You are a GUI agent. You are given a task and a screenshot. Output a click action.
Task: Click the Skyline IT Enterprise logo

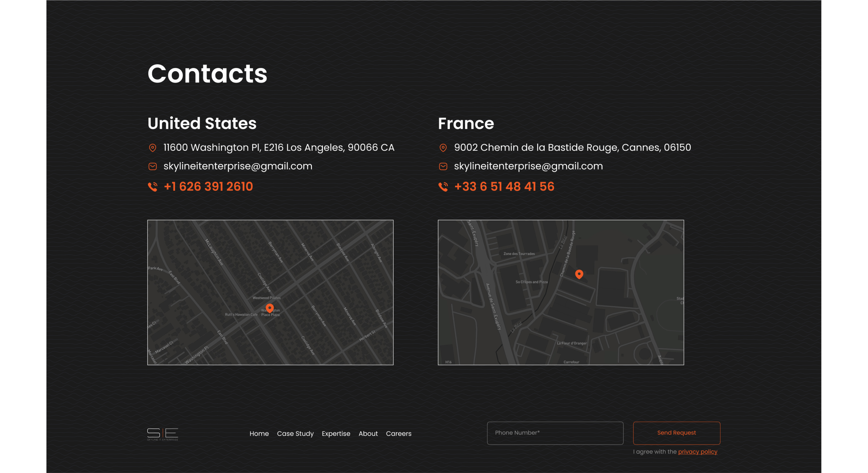pyautogui.click(x=162, y=434)
